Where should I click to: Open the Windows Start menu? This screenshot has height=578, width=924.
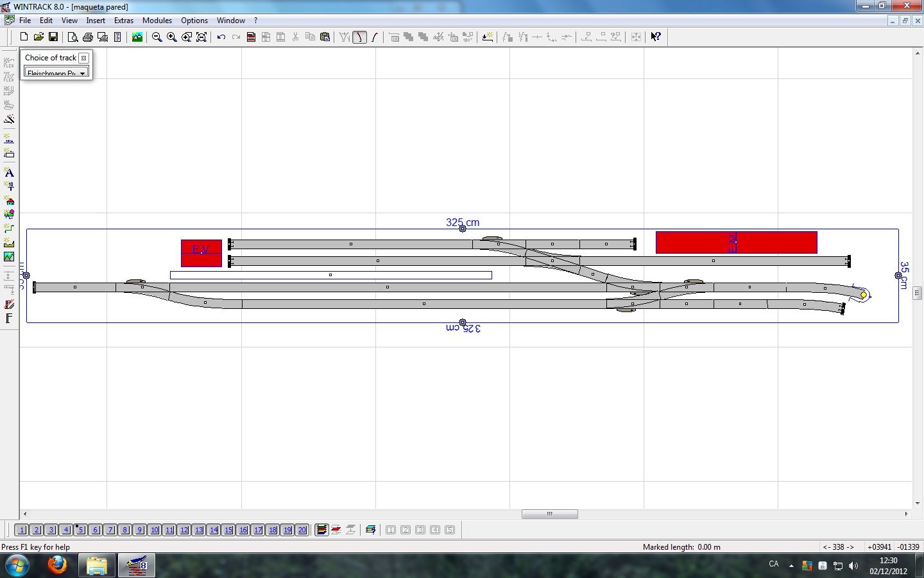point(17,566)
